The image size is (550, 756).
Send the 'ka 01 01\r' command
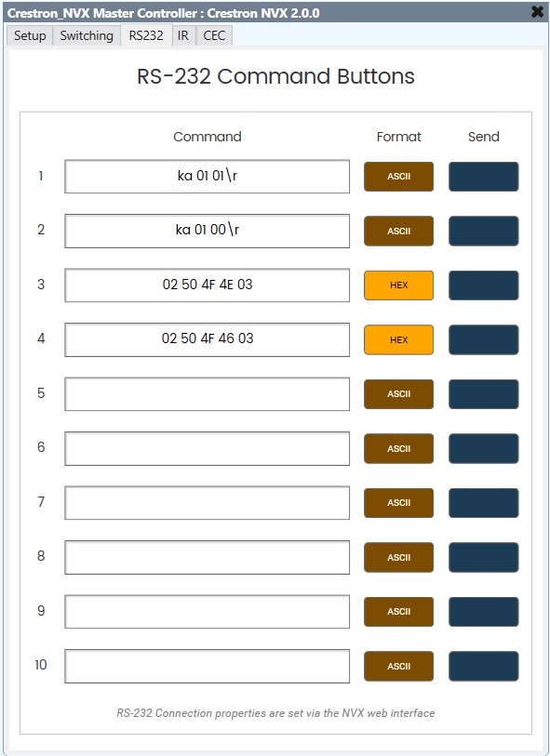pyautogui.click(x=484, y=177)
